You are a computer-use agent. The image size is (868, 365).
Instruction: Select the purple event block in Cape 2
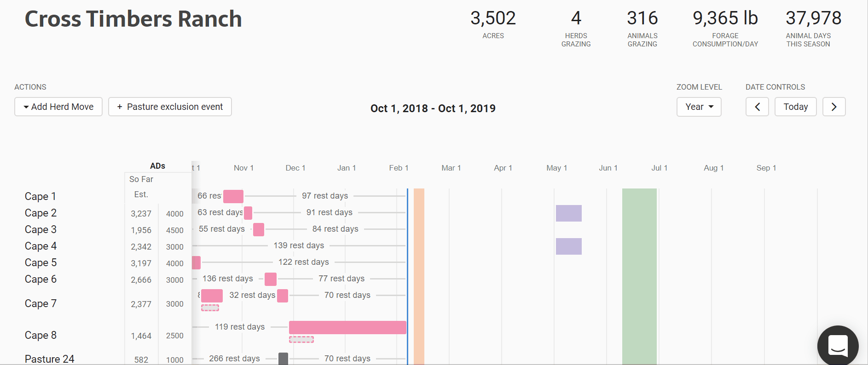click(568, 213)
